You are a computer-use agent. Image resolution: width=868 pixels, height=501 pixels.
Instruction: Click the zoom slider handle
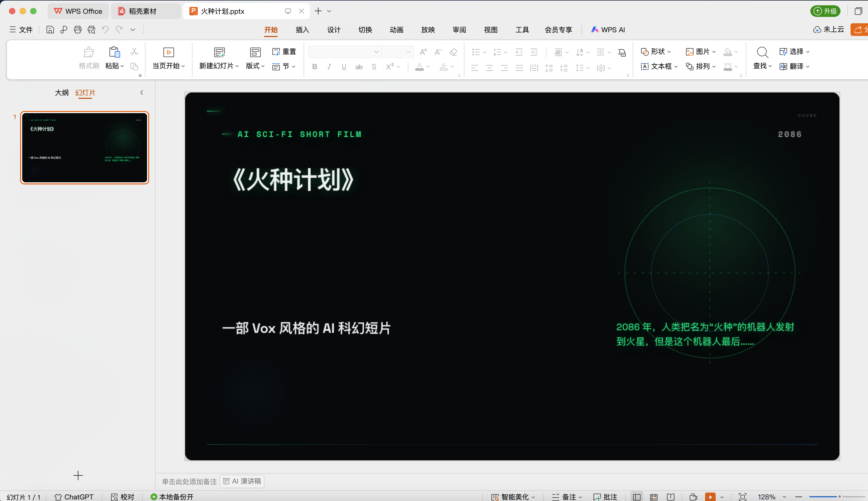(x=839, y=497)
